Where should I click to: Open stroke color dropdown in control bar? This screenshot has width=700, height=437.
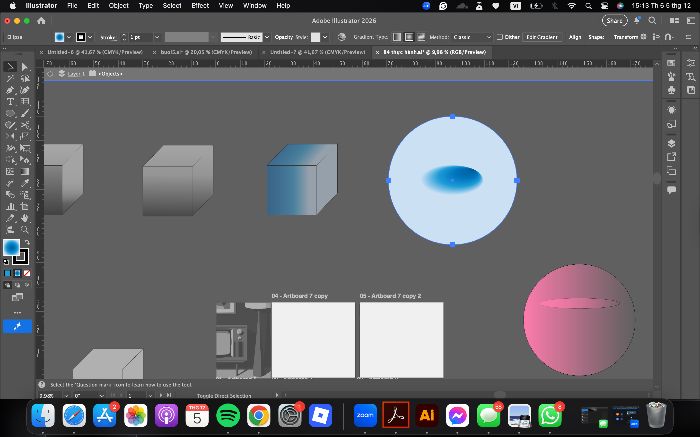[90, 37]
